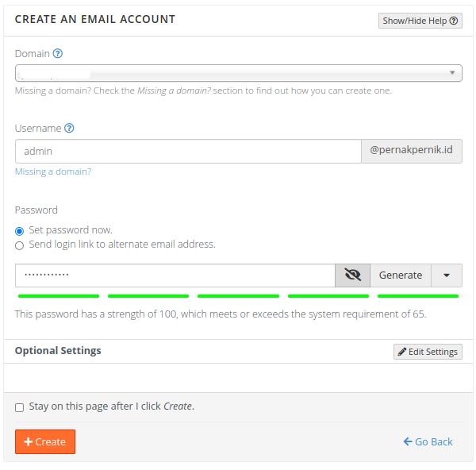Select the Set password now option
This screenshot has height=470, width=476.
point(20,230)
